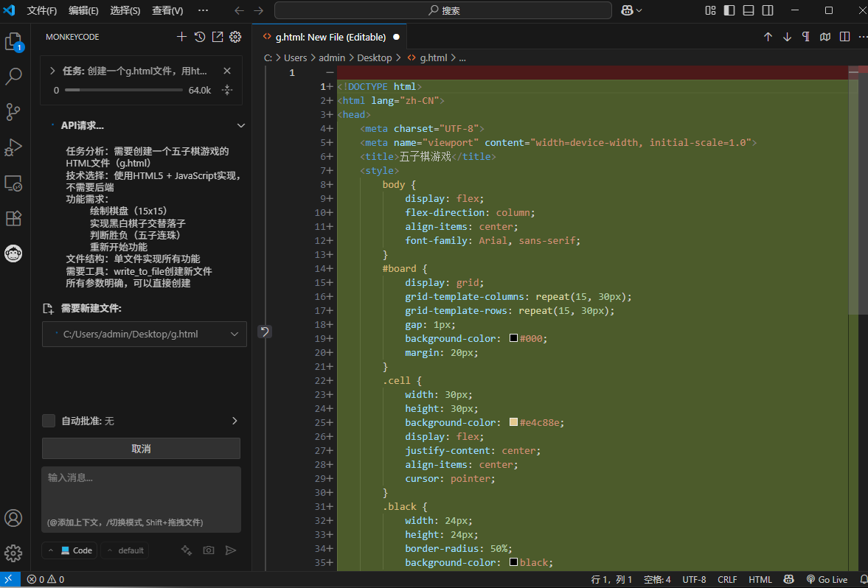Open the Source Control view

click(13, 112)
